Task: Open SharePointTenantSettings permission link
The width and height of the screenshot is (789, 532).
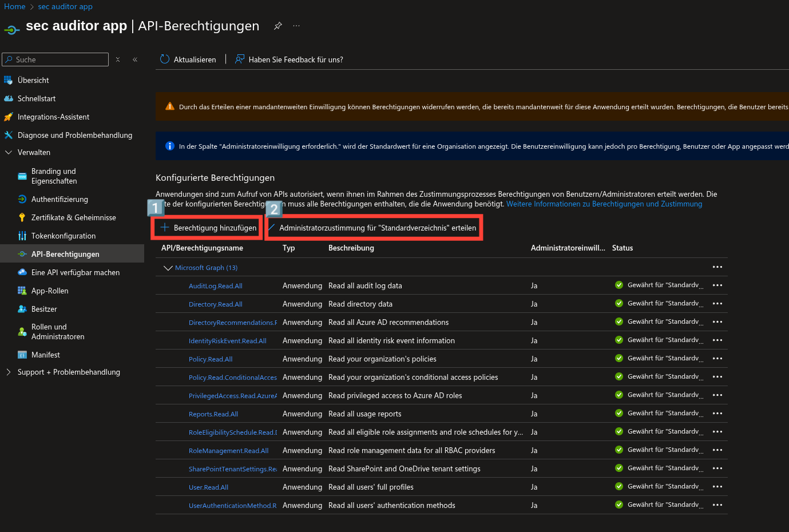Action: (x=233, y=469)
